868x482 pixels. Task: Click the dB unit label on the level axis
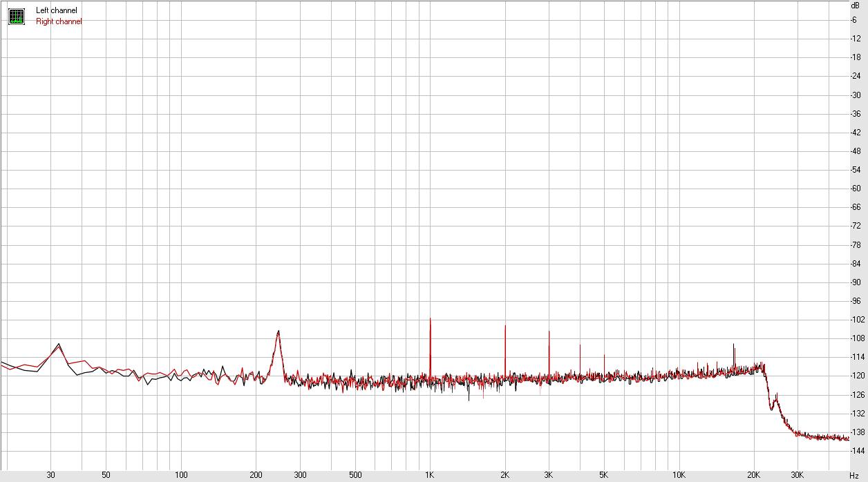[855, 6]
